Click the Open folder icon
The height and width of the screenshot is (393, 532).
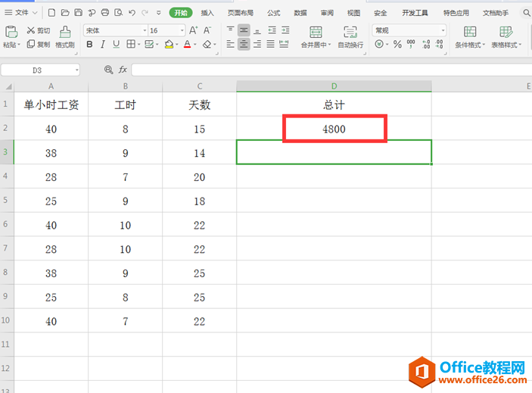(65, 13)
